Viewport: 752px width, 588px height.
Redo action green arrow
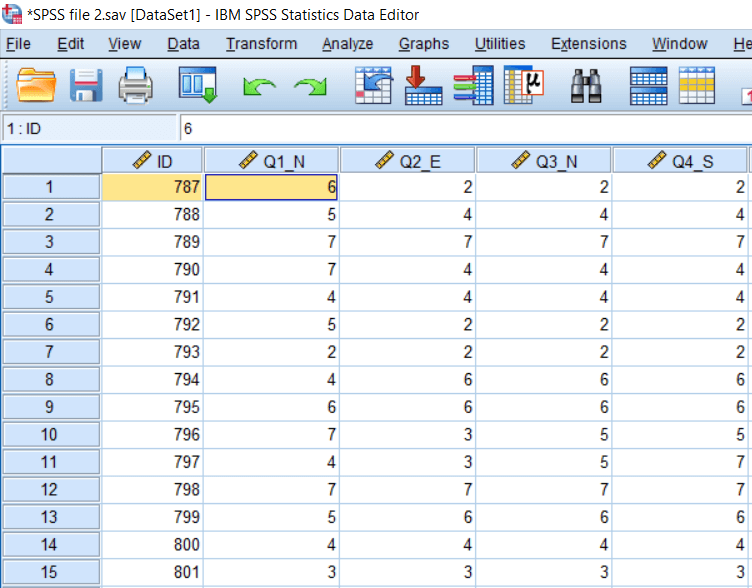coord(310,86)
